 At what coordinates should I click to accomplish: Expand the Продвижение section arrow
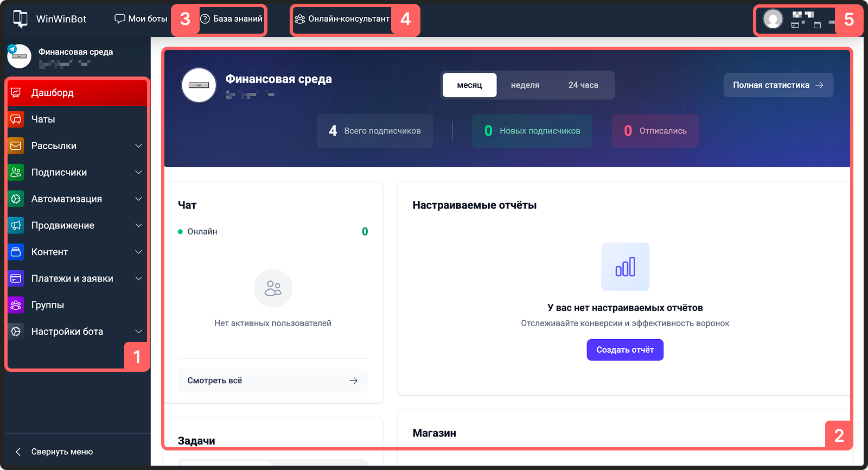point(138,226)
